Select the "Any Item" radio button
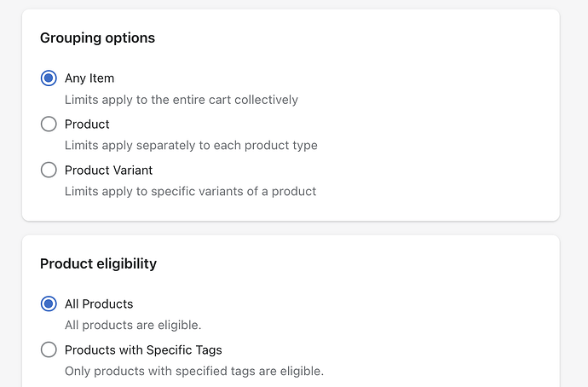The width and height of the screenshot is (588, 387). coord(49,78)
